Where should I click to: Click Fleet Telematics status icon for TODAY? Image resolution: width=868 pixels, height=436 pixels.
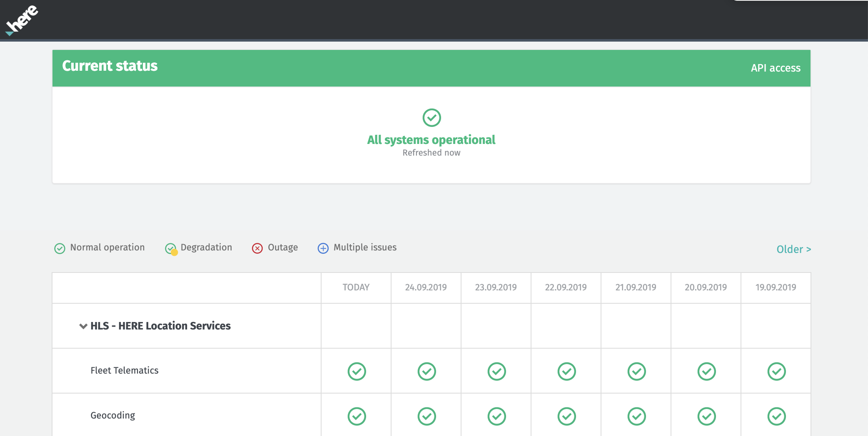coord(357,371)
